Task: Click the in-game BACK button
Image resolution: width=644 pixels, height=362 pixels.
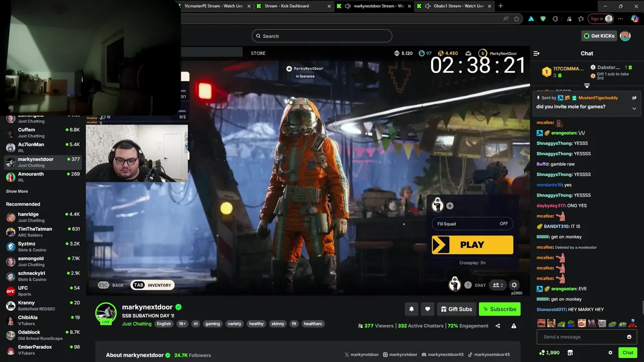Action: click(x=111, y=285)
